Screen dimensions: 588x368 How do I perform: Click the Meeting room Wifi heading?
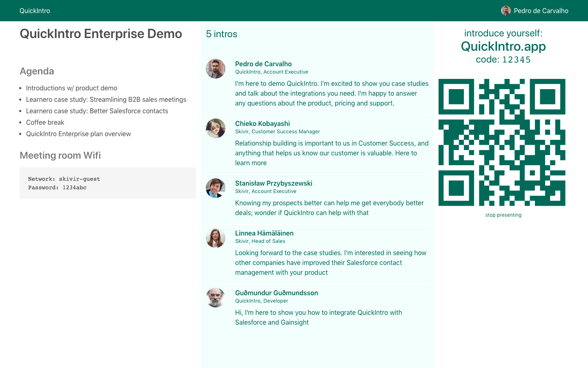[x=60, y=155]
